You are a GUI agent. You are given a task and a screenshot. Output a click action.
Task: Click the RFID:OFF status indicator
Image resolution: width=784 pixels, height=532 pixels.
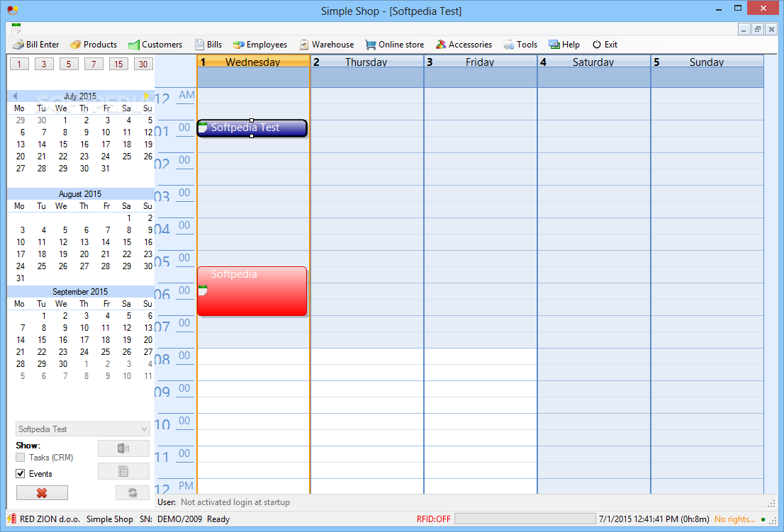[434, 519]
